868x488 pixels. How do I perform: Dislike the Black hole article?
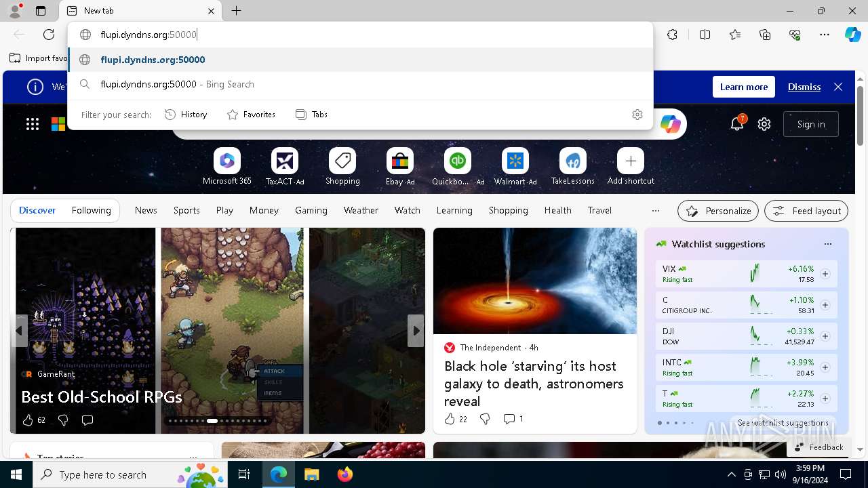point(485,419)
